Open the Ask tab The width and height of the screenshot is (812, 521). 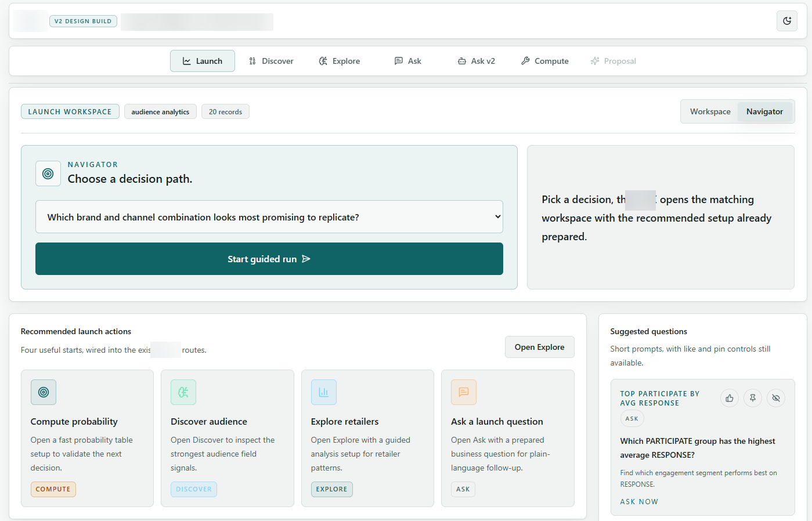click(408, 61)
